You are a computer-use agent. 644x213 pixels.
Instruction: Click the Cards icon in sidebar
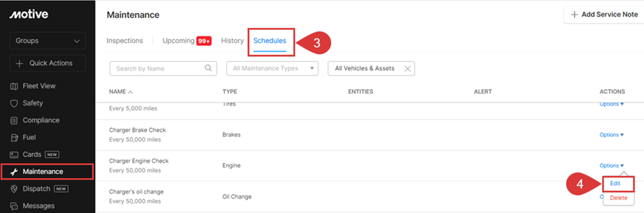pos(14,154)
